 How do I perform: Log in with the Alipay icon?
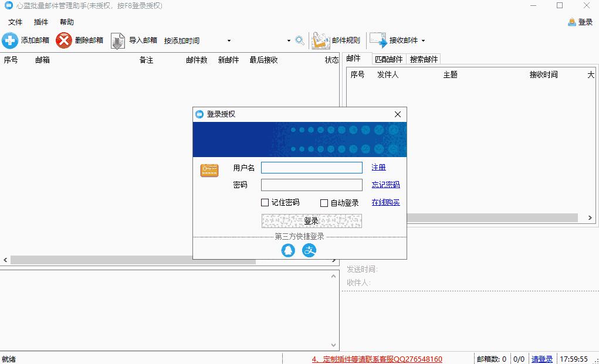point(309,250)
